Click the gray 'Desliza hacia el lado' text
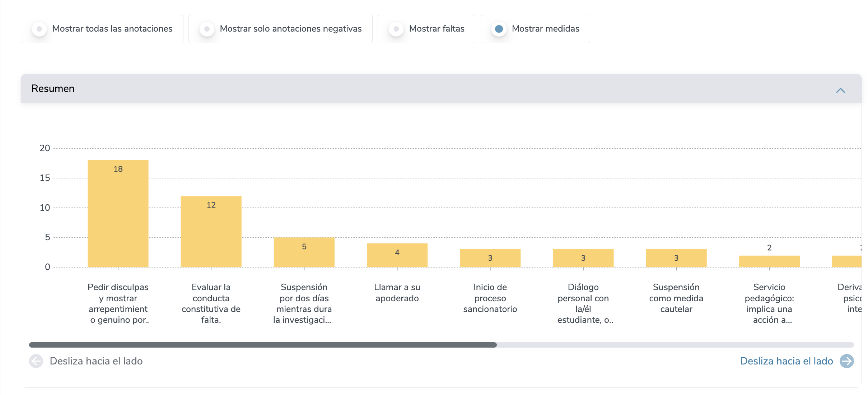Viewport: 868px width, 395px height. coord(96,361)
